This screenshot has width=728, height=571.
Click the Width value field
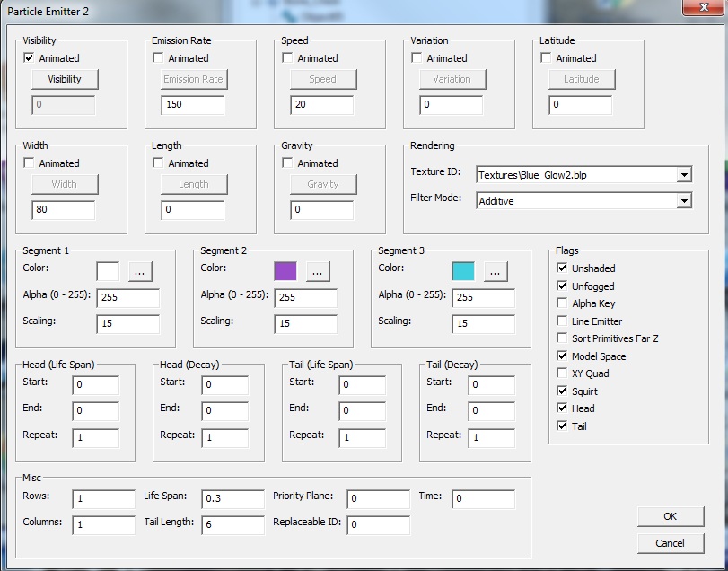tap(64, 210)
